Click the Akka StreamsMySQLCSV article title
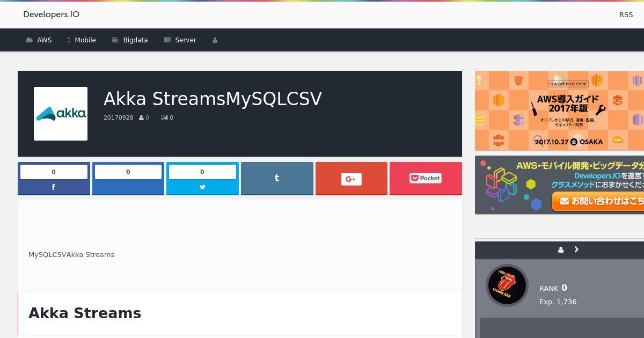This screenshot has height=338, width=644. [x=213, y=99]
